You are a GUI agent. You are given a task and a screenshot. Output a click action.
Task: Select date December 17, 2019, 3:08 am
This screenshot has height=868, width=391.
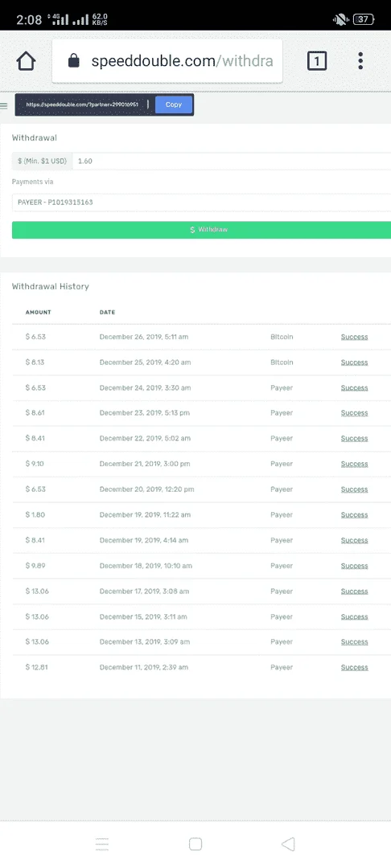click(145, 592)
